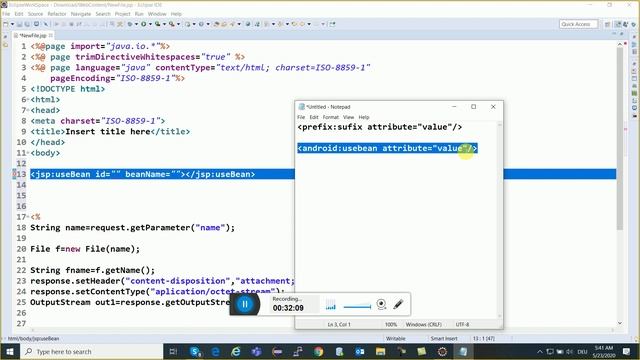Open Notepad Edit menu
Screen dimensions: 640x360
click(x=313, y=117)
